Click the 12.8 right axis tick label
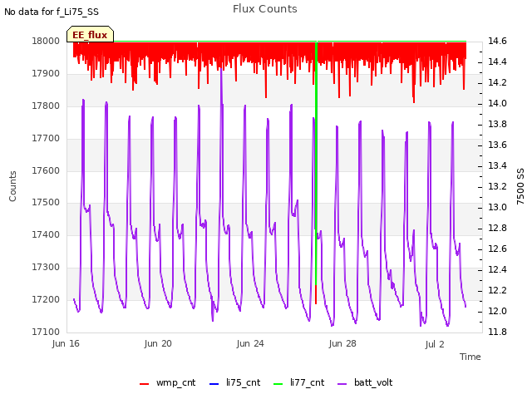Screen dimensions: 532x399 pos(497,228)
